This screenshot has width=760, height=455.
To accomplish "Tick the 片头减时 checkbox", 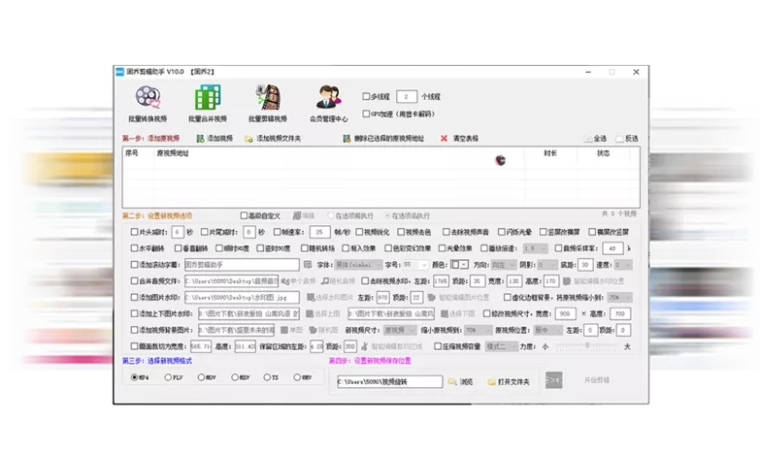I will [x=134, y=232].
